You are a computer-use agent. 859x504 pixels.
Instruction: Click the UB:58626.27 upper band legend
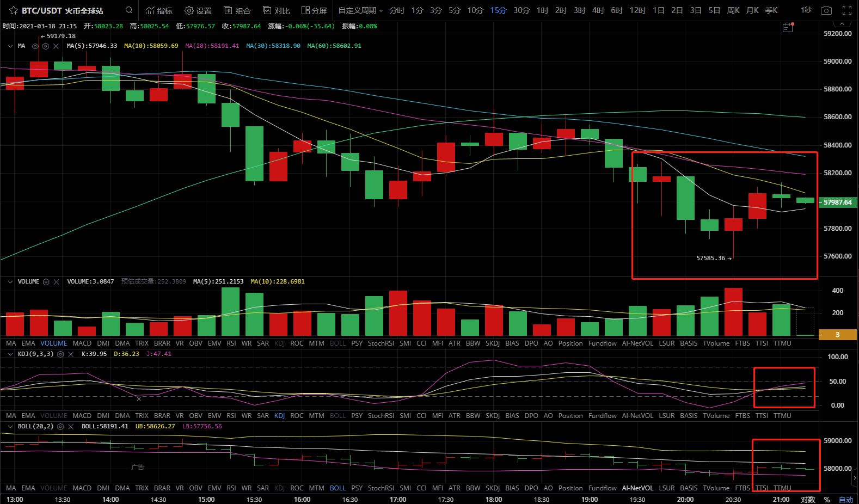[155, 427]
